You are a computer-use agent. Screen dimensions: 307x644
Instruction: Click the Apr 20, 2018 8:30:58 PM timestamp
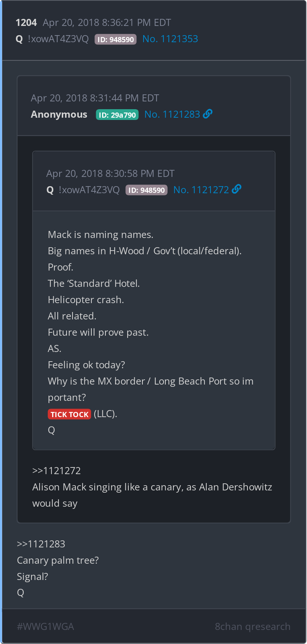pyautogui.click(x=111, y=174)
